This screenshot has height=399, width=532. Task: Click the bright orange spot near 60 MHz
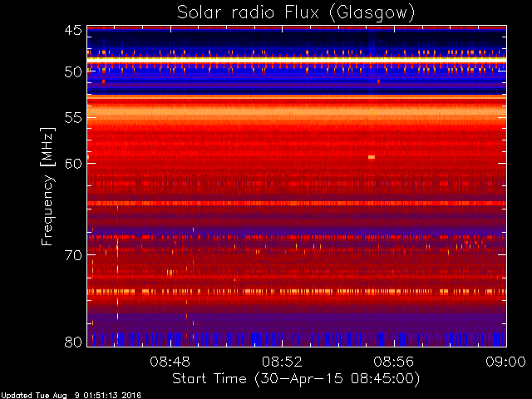372,157
